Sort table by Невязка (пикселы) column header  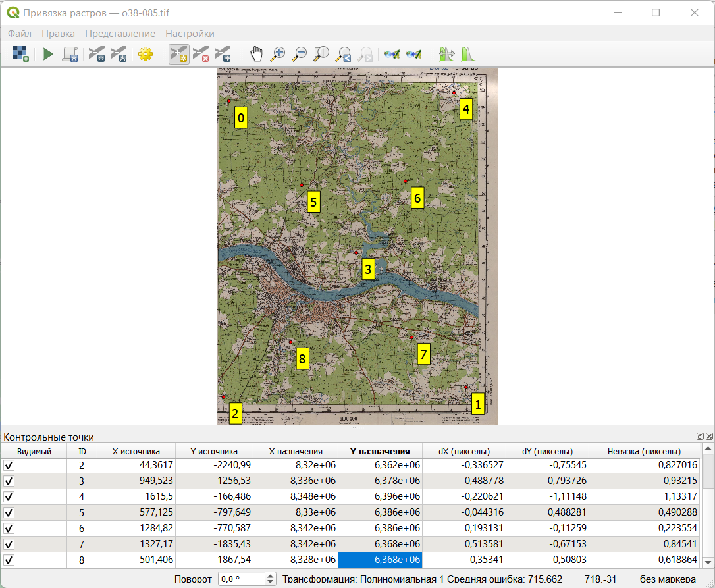click(644, 451)
